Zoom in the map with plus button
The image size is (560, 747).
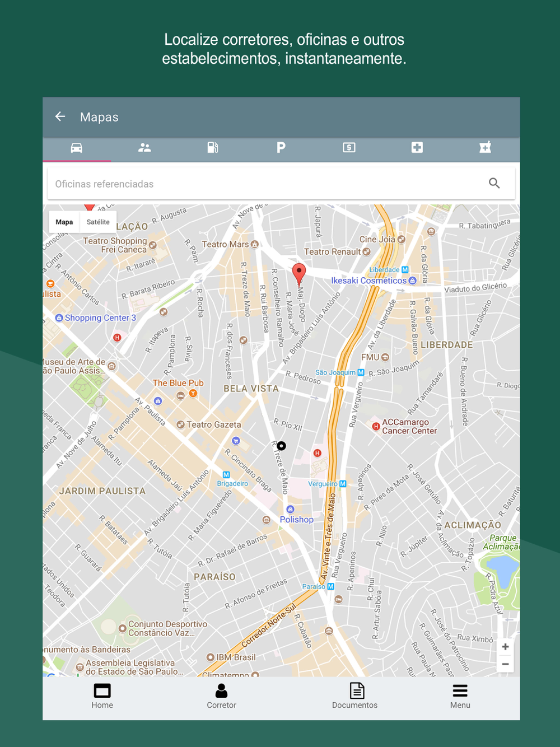[x=505, y=647]
